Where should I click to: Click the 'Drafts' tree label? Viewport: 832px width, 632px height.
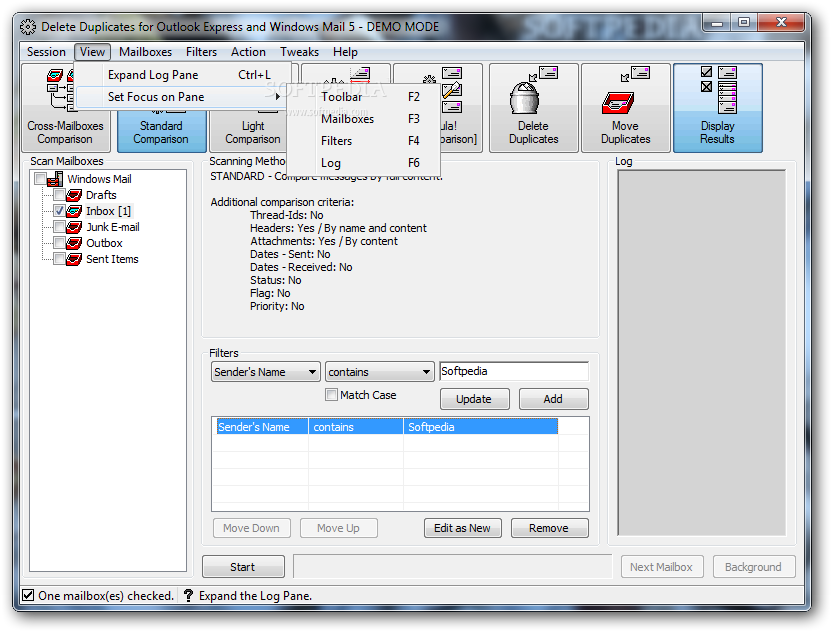[x=101, y=195]
